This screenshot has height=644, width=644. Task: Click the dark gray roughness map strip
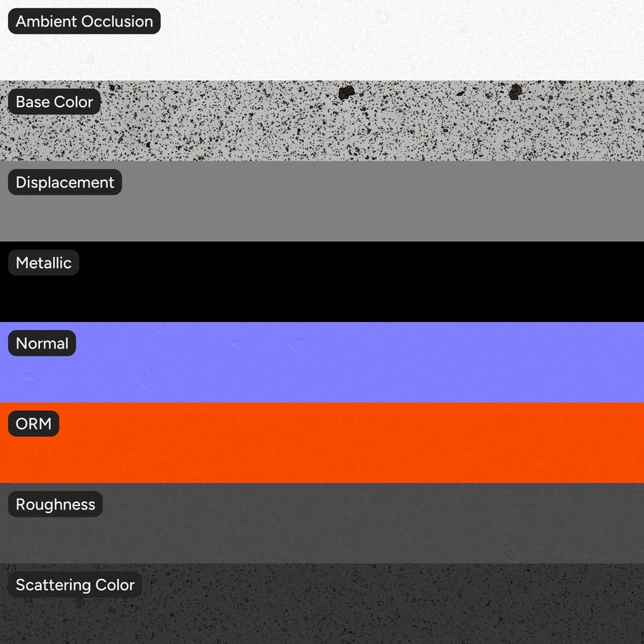pos(322,523)
